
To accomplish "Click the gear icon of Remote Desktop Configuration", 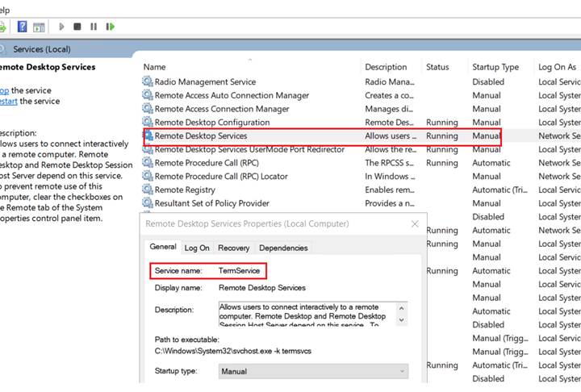I will pyautogui.click(x=148, y=122).
